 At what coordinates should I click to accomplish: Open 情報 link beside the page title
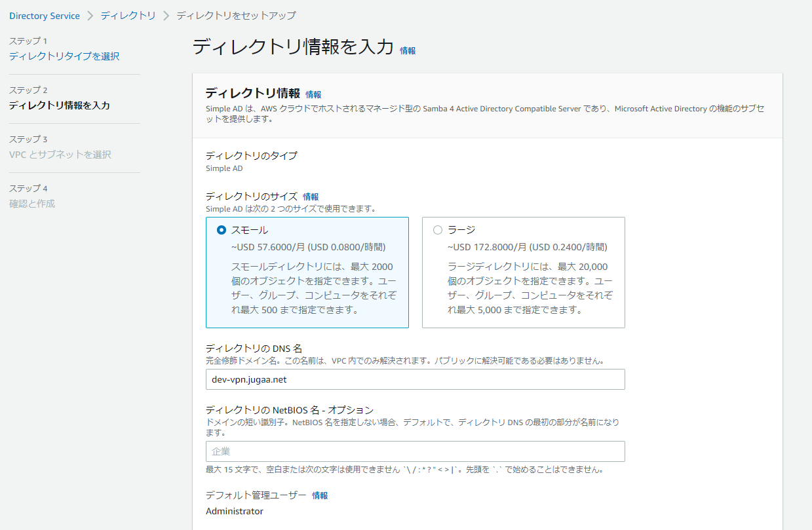point(408,50)
